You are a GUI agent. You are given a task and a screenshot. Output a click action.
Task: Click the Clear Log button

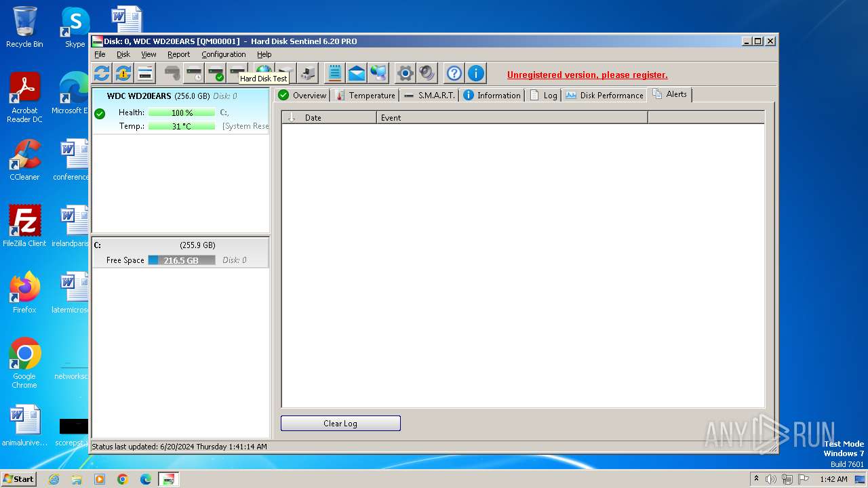[x=340, y=423]
